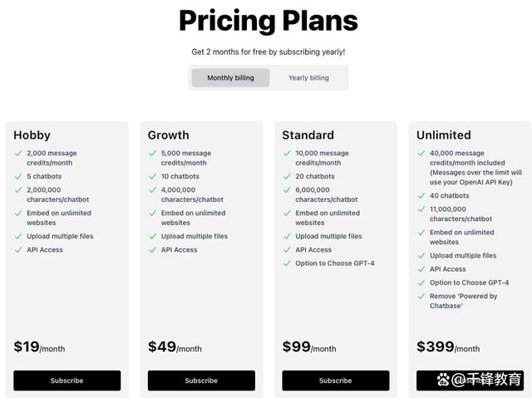
Task: Click the $19/month price label
Action: (x=39, y=346)
